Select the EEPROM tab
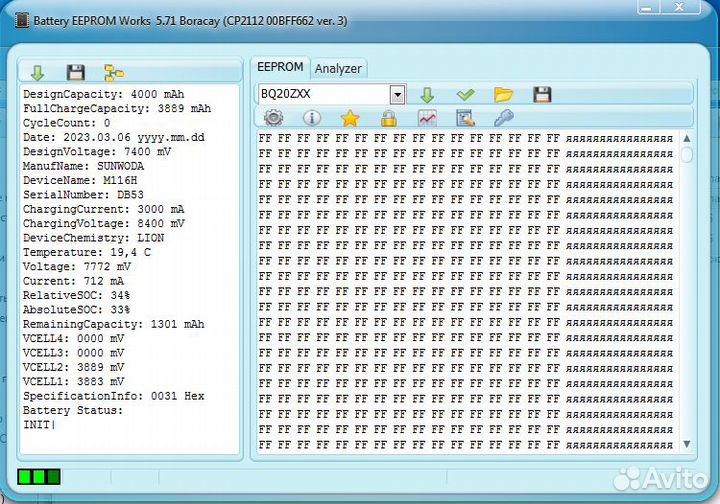This screenshot has width=720, height=504. [x=279, y=67]
